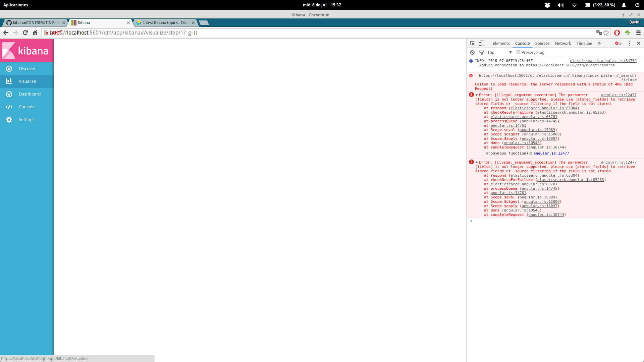Enable the Preserve log checkbox
Viewport: 644px width, 362px height.
[518, 52]
